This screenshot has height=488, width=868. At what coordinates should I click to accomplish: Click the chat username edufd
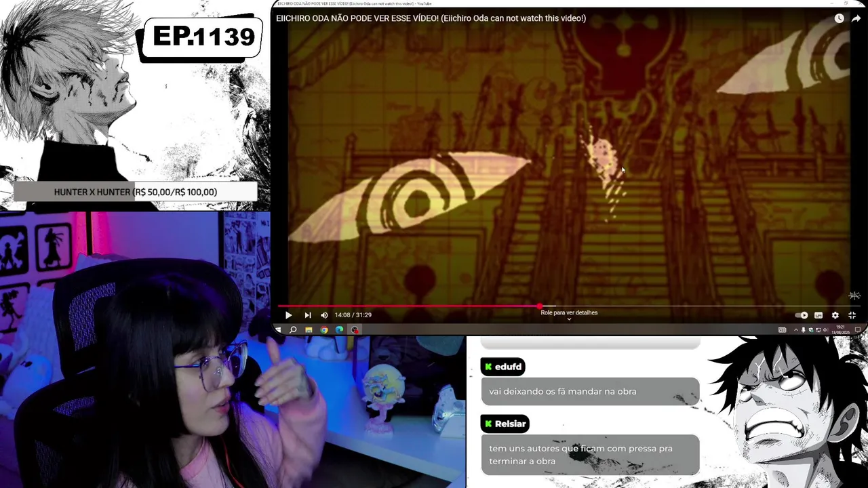click(x=508, y=367)
